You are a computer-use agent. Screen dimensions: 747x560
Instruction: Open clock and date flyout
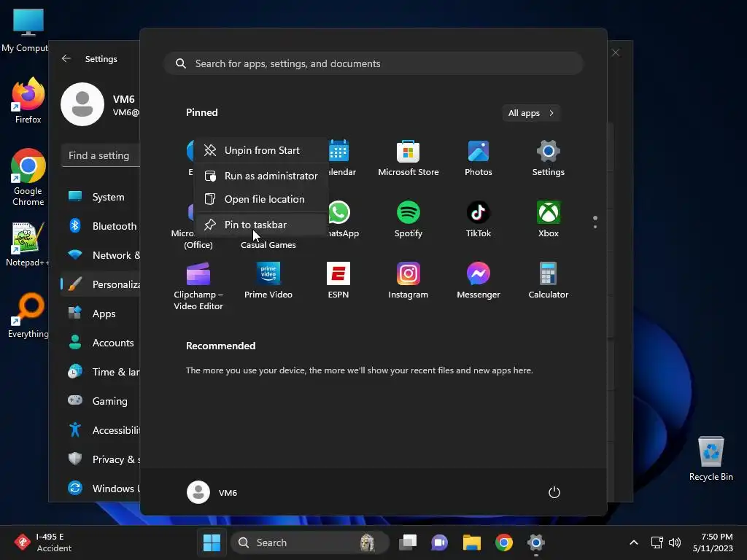click(x=713, y=542)
